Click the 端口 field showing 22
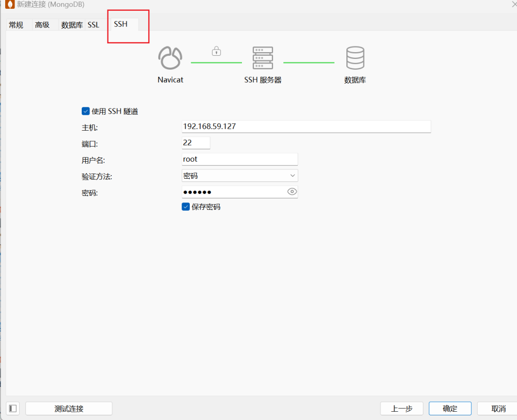The width and height of the screenshot is (517, 420). click(196, 143)
